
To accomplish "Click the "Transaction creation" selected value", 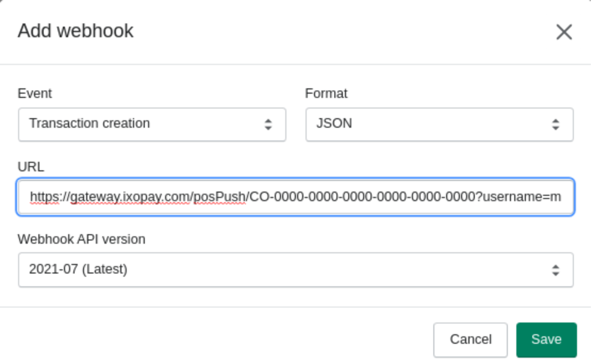I will click(89, 123).
